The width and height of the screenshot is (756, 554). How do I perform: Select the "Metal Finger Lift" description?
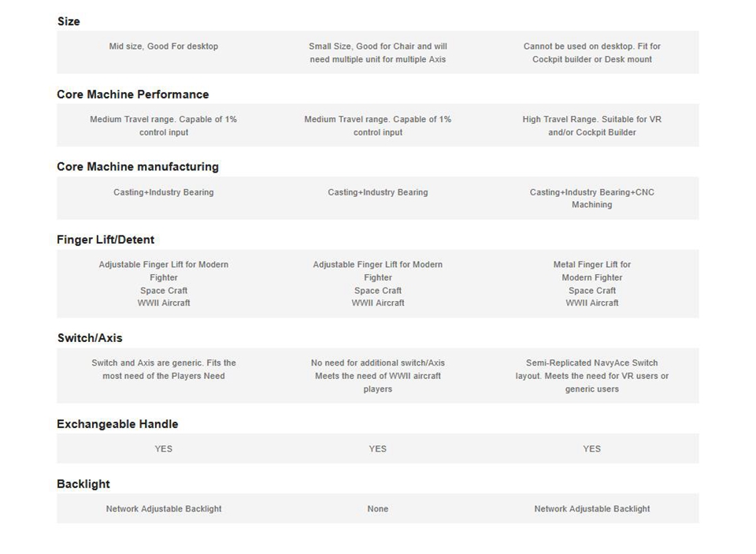click(x=592, y=284)
